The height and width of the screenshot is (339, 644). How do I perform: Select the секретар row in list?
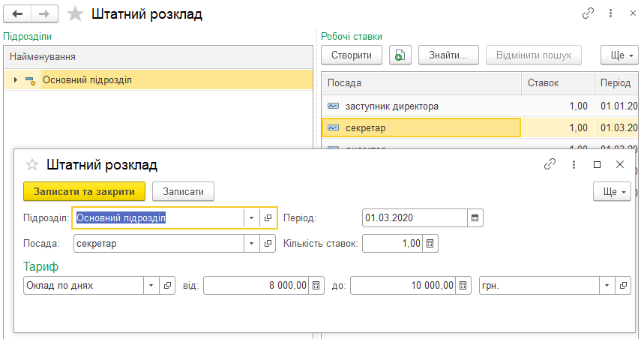point(480,127)
